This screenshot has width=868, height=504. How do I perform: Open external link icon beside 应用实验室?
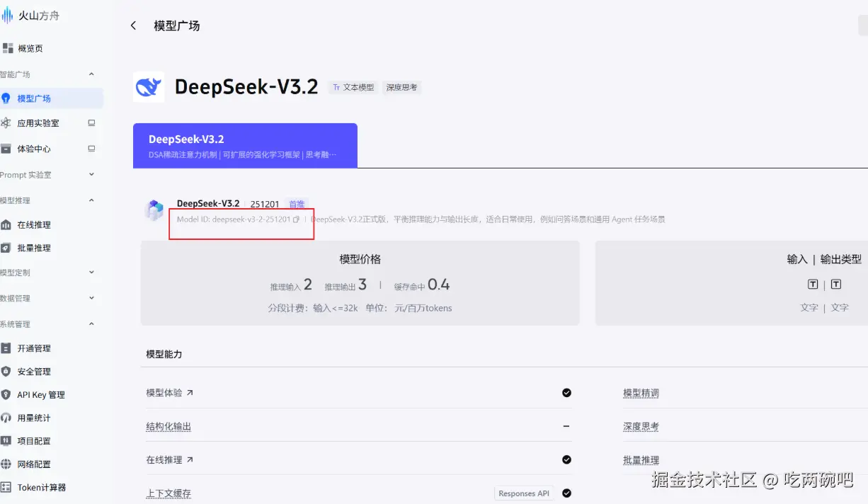click(91, 122)
